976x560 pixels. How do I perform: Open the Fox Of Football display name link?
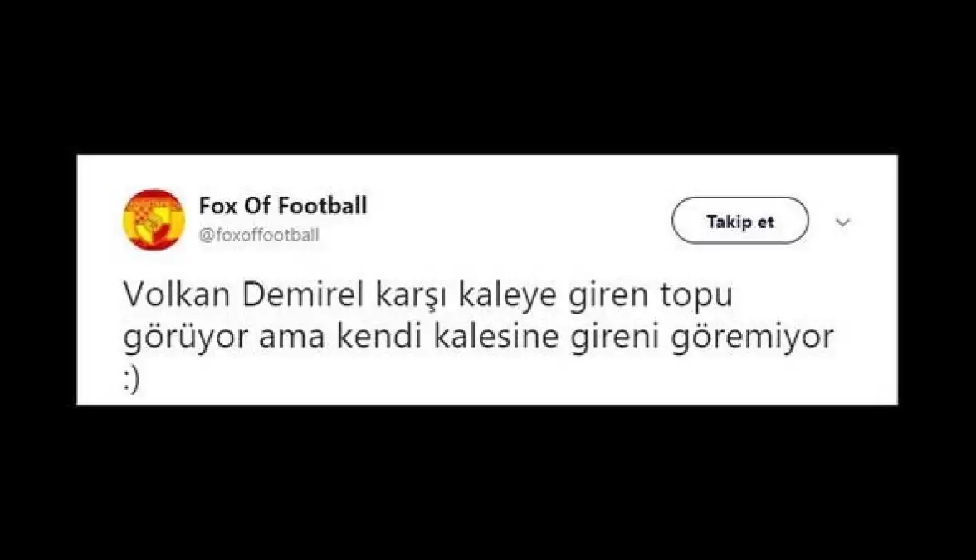tap(282, 205)
